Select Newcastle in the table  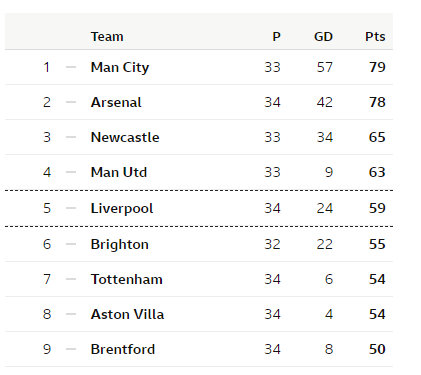(125, 137)
